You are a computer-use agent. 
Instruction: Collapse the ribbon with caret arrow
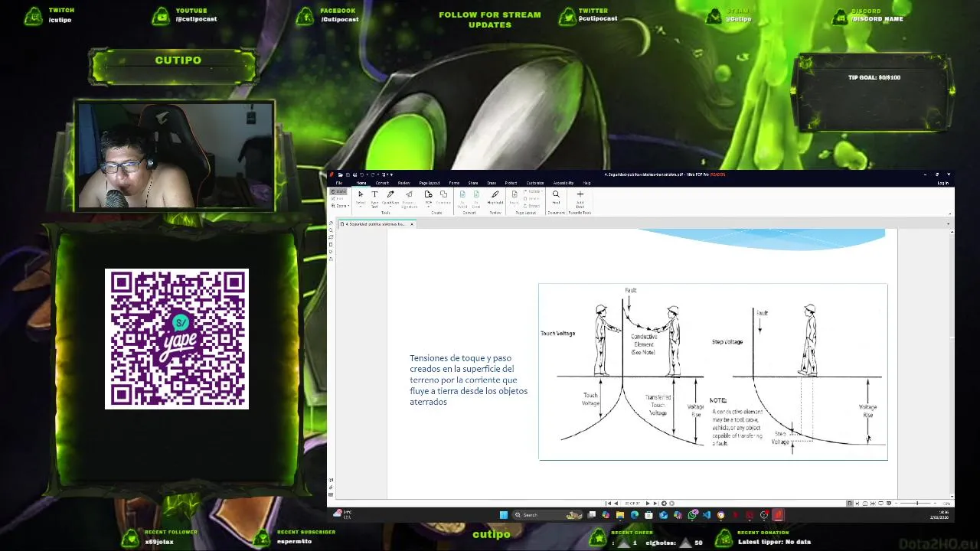click(949, 214)
